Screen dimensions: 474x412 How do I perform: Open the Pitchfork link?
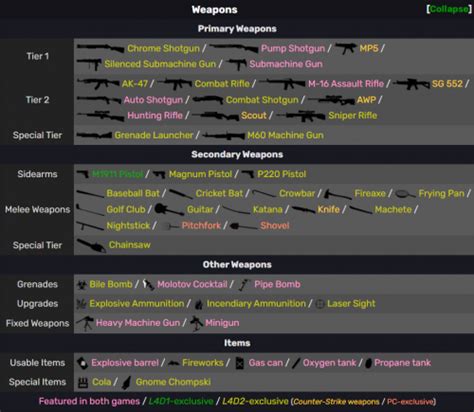[x=201, y=226]
